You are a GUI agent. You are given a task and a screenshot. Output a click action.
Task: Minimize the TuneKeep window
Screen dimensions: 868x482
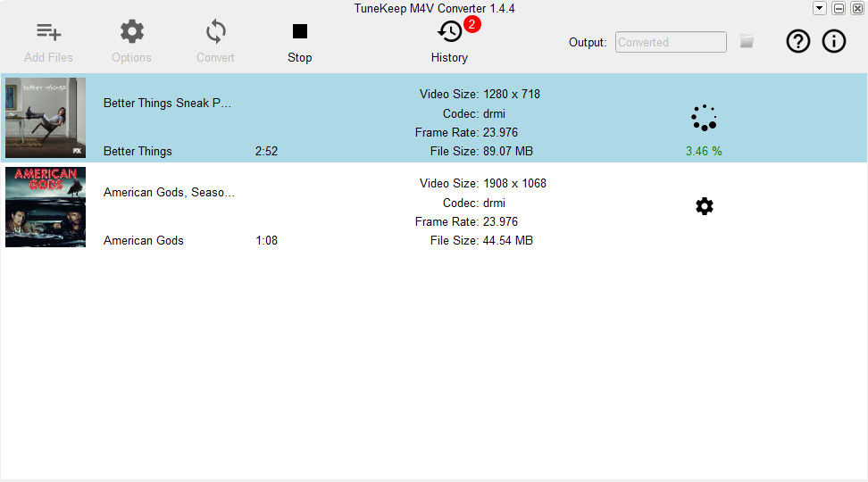[x=839, y=8]
